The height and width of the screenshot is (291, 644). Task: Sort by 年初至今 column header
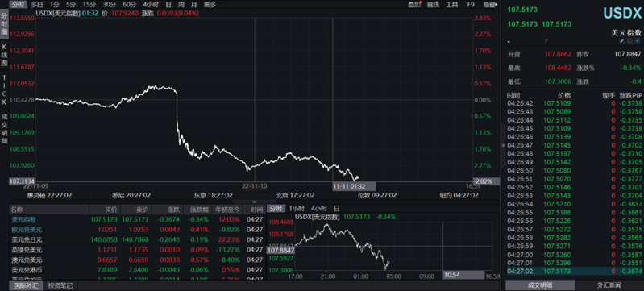228,210
